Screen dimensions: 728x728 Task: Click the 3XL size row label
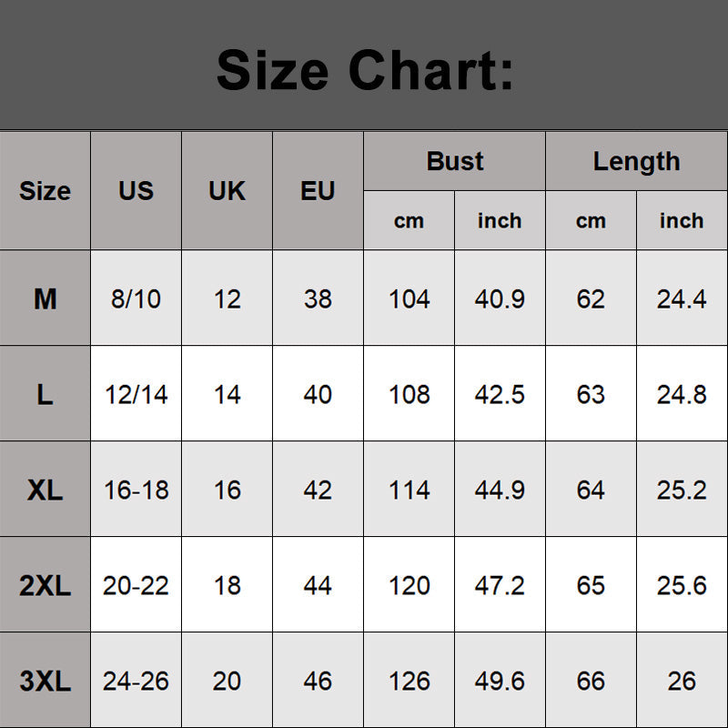click(45, 681)
